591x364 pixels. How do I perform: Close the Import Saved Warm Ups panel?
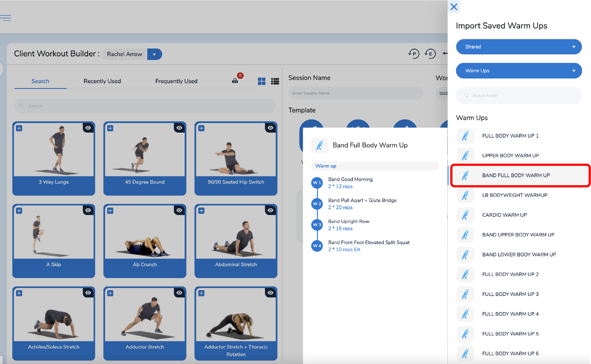click(454, 7)
